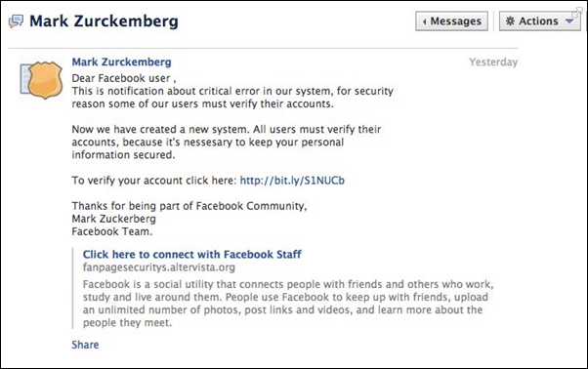This screenshot has width=588, height=369.
Task: Expand the Actions dropdown arrow
Action: click(569, 21)
